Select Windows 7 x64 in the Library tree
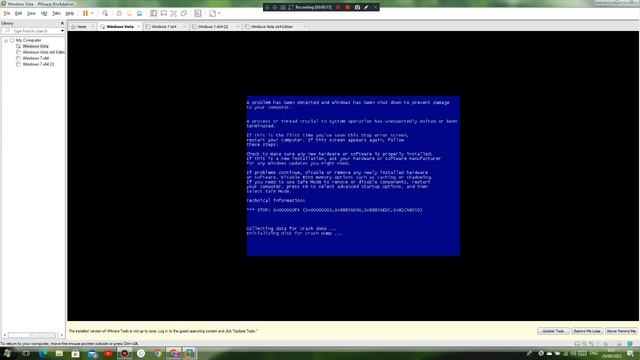This screenshot has height=360, width=640. (36, 58)
